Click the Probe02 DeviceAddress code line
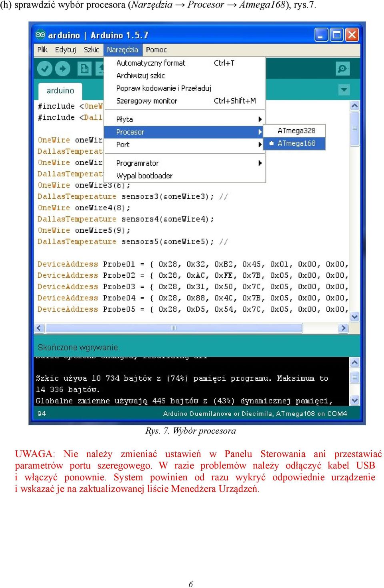Image resolution: width=384 pixels, height=588 pixels. pyautogui.click(x=193, y=276)
